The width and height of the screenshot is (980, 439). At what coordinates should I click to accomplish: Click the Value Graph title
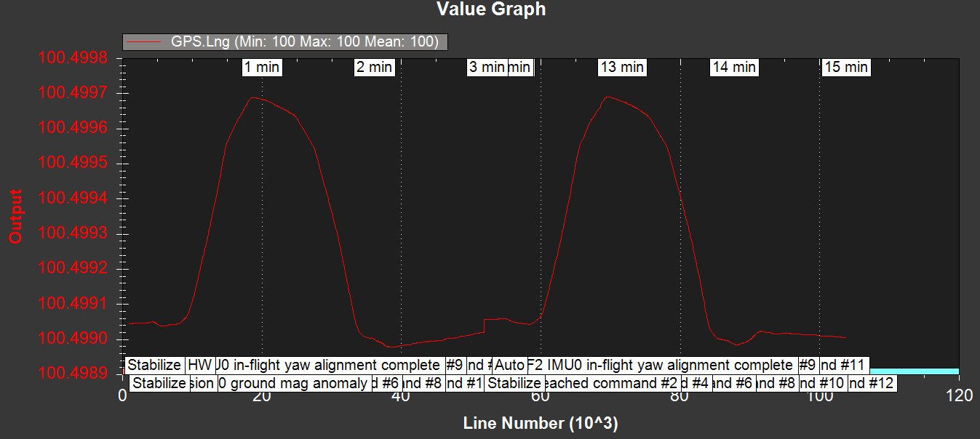click(x=490, y=9)
